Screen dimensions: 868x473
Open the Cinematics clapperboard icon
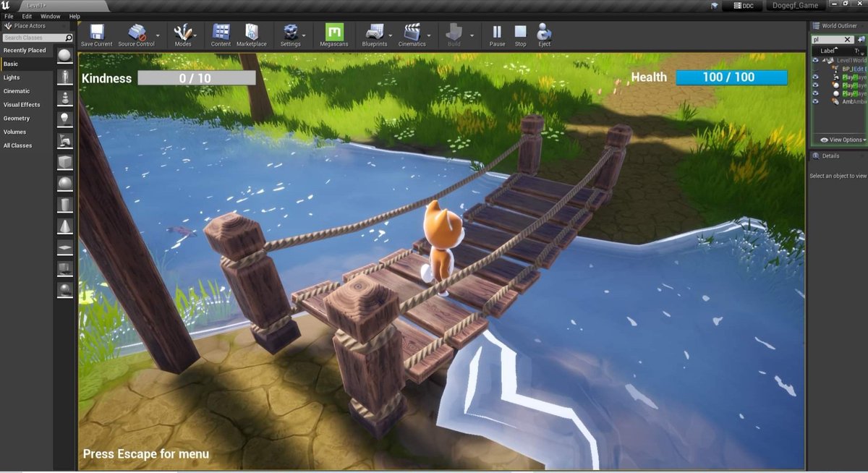click(x=412, y=31)
